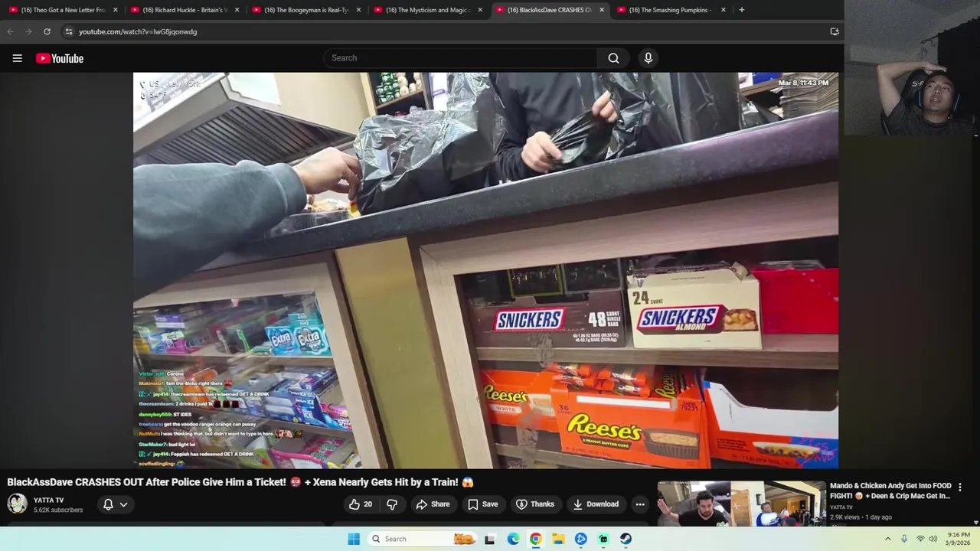Click the Windows taskbar search box
Image resolution: width=980 pixels, height=551 pixels.
423,539
